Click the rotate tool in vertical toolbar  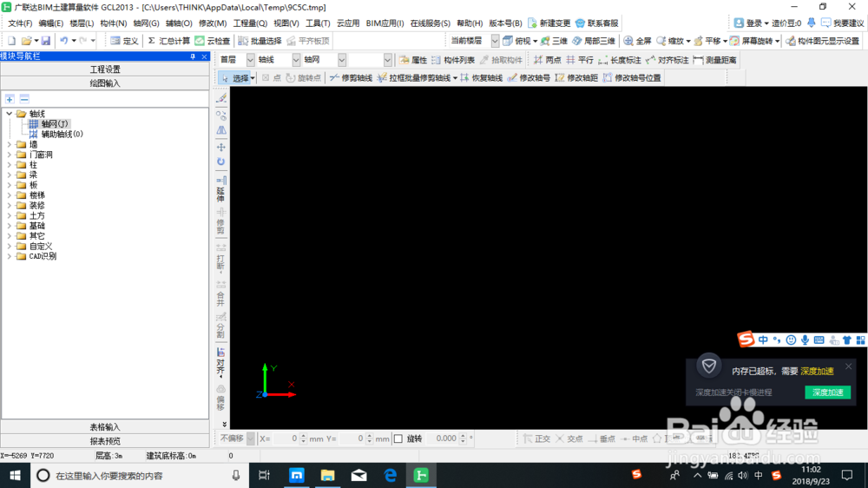point(220,162)
